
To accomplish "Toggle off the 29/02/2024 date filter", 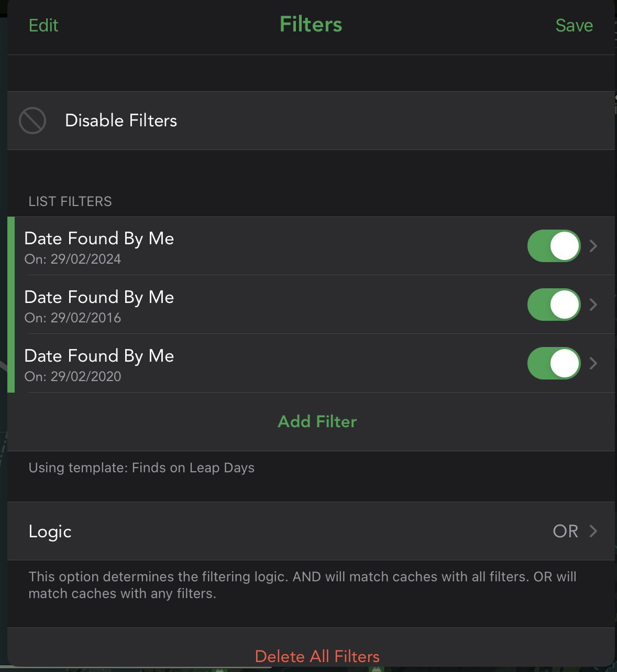I will tap(554, 246).
